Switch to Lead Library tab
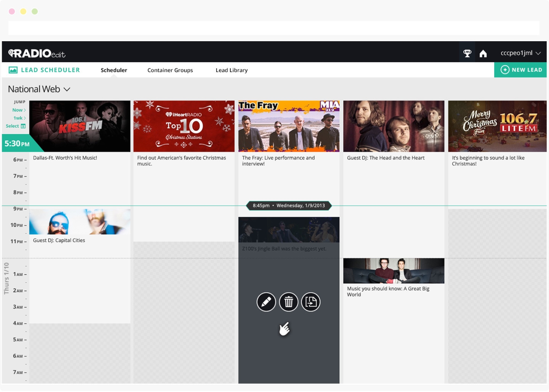The width and height of the screenshot is (549, 392). click(x=232, y=70)
